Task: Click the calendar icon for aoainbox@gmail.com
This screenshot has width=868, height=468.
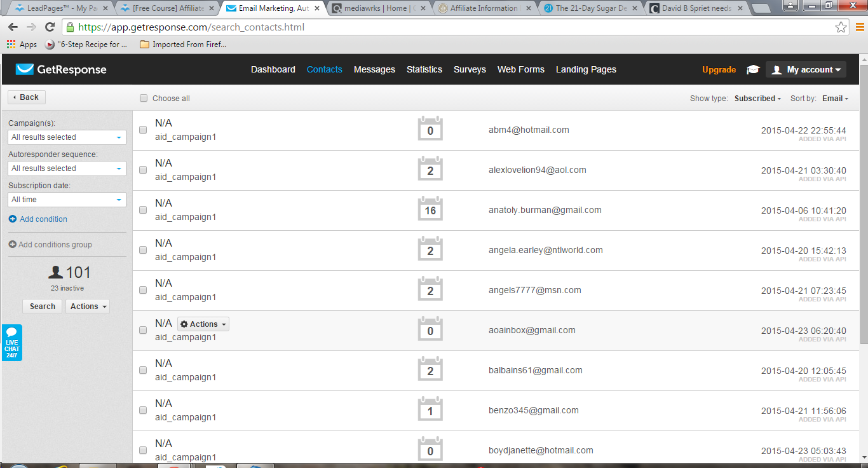Action: click(x=430, y=329)
